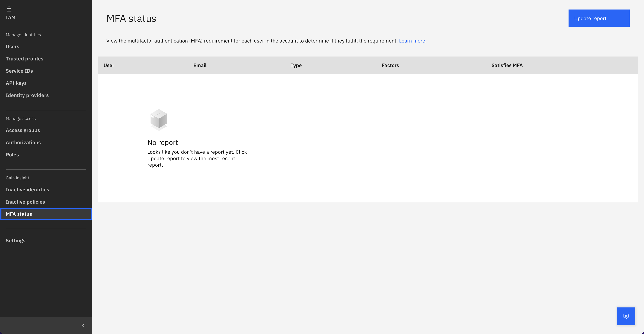Open the Users page
This screenshot has width=644, height=334.
pos(12,46)
